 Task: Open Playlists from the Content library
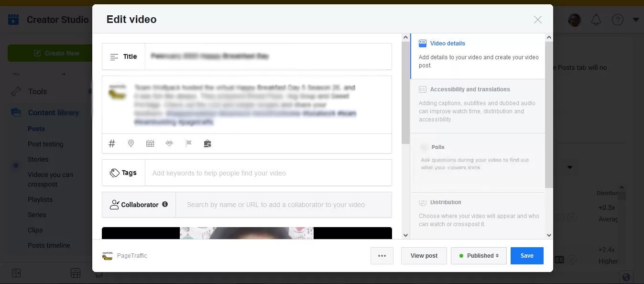point(41,199)
